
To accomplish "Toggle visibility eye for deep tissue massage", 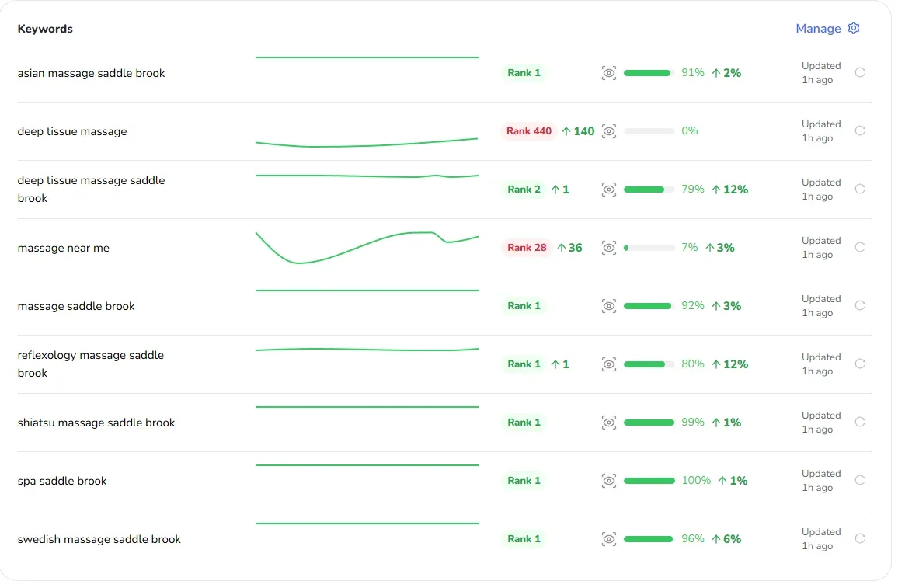I will [609, 131].
